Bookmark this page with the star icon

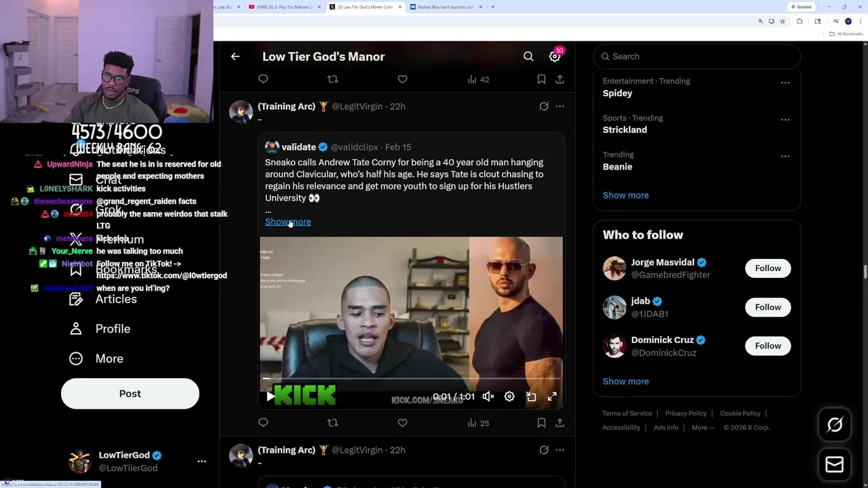click(x=782, y=22)
